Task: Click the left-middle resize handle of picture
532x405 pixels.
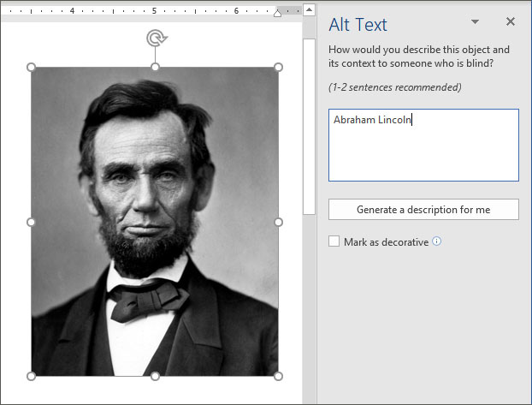Action: pyautogui.click(x=31, y=223)
